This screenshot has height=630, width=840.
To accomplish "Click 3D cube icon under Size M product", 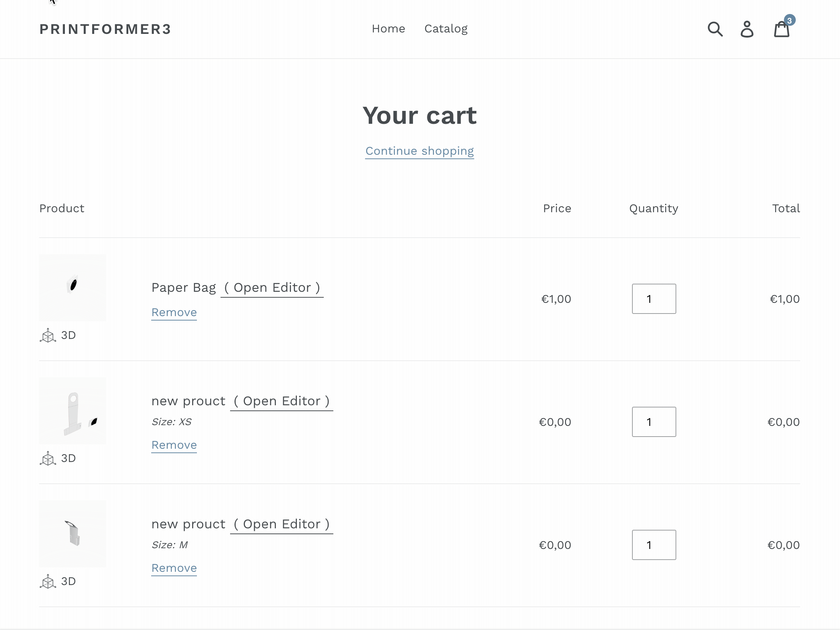I will 48,581.
